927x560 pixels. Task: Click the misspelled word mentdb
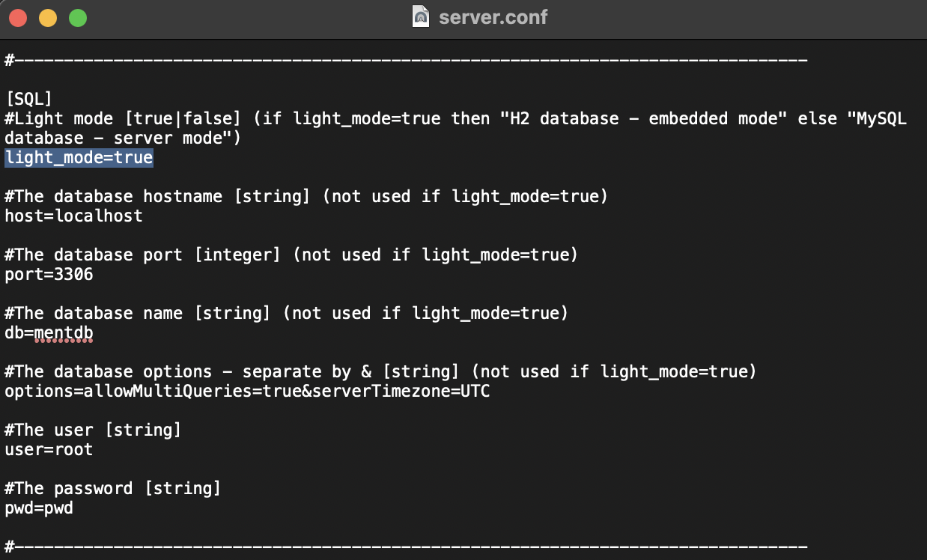pyautogui.click(x=64, y=332)
